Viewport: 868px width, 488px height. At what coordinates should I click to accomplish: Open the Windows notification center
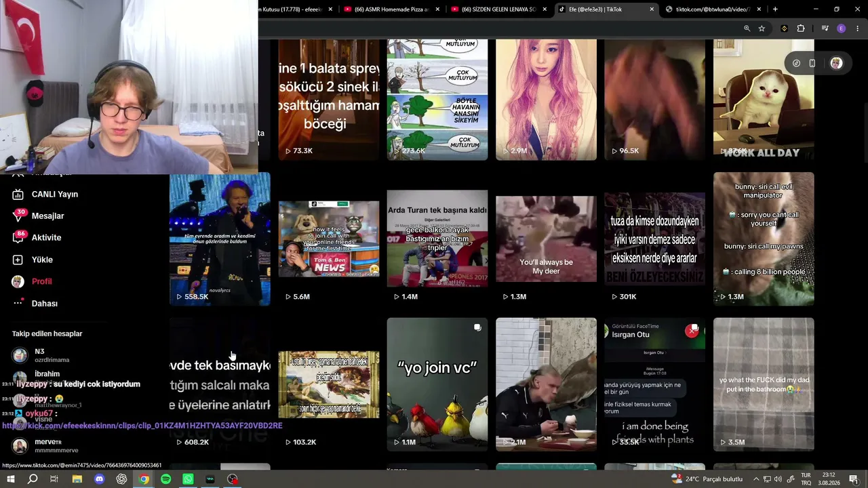point(854,479)
